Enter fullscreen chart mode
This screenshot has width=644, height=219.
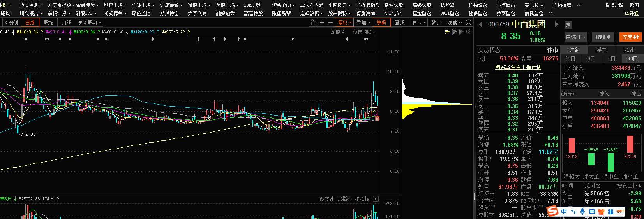tap(469, 23)
